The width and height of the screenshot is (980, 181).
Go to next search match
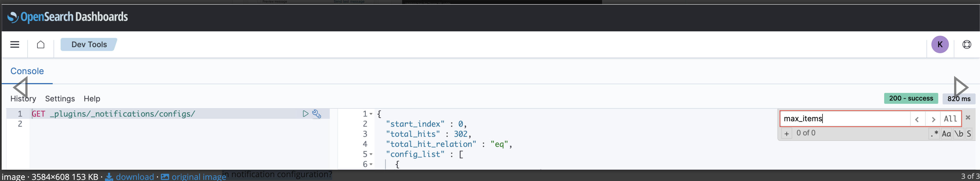(x=932, y=119)
